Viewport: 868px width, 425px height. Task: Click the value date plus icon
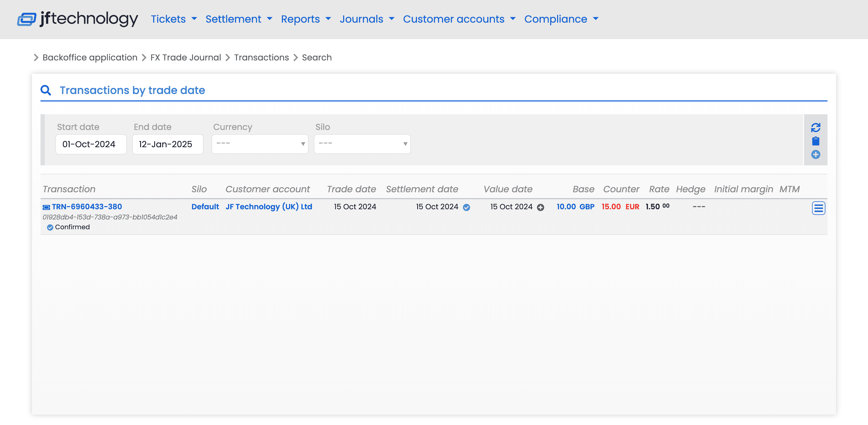point(541,207)
